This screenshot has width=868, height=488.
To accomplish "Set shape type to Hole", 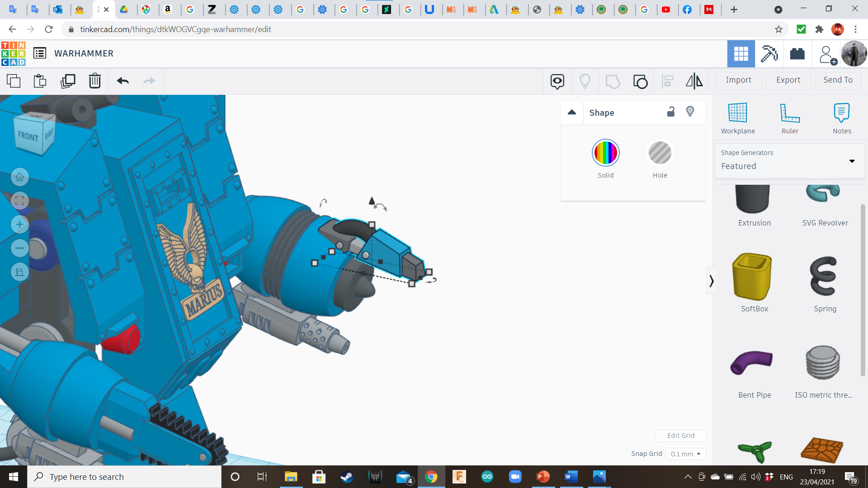I will tap(660, 153).
